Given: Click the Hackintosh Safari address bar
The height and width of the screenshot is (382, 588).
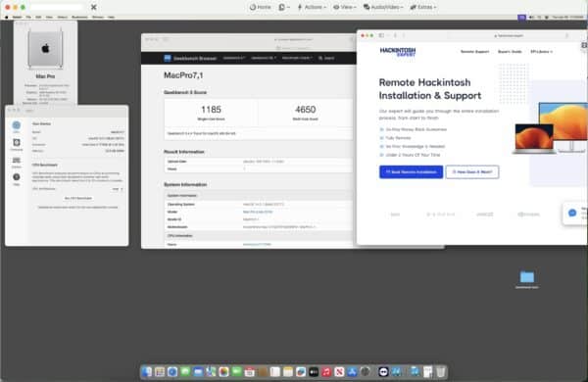Looking at the screenshot, I should point(509,35).
